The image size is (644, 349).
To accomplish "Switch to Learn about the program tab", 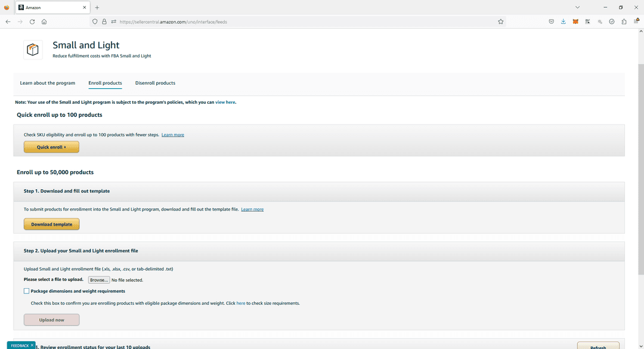I will point(48,83).
